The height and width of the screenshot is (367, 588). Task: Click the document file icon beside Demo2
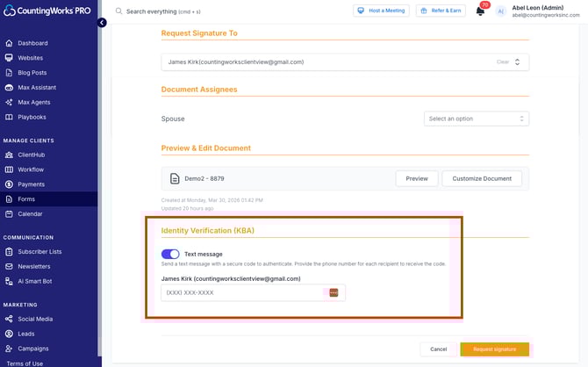click(x=175, y=179)
